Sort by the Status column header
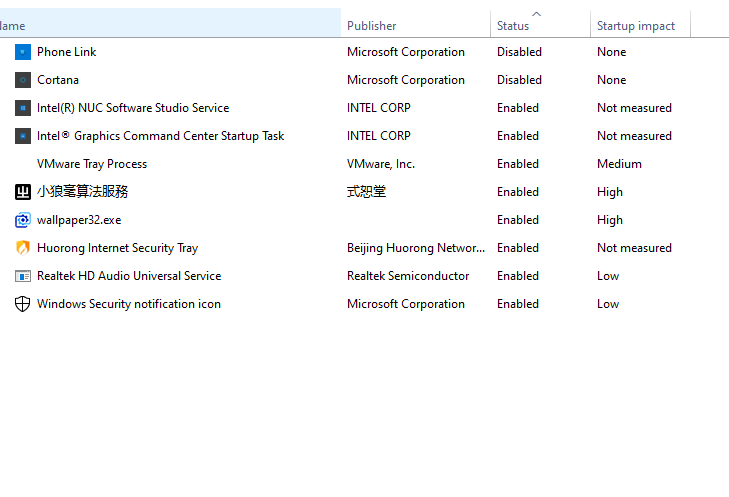The width and height of the screenshot is (729, 497). coord(513,26)
